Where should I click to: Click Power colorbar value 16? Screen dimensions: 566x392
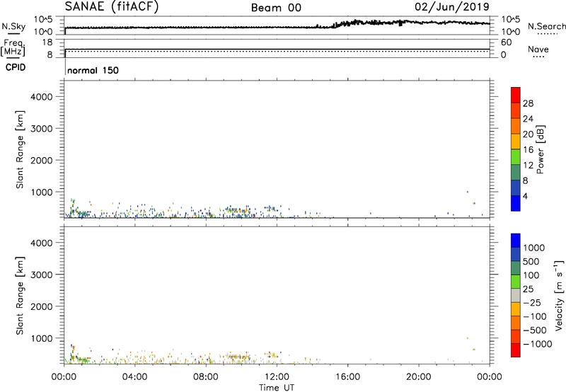pyautogui.click(x=528, y=149)
